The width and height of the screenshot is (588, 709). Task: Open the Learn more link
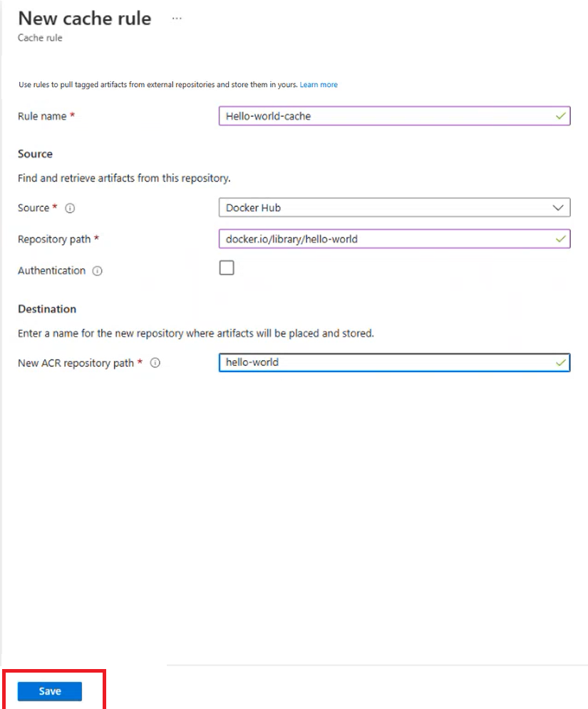319,85
